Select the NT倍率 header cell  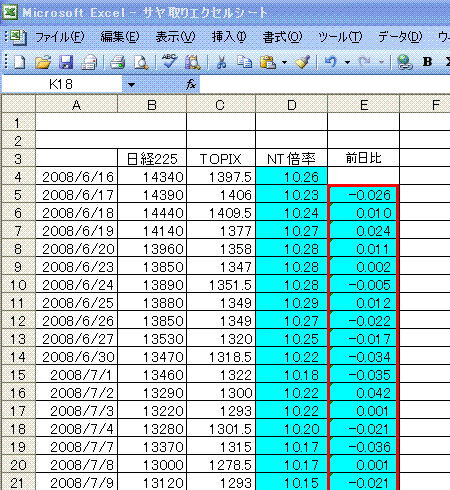point(292,158)
